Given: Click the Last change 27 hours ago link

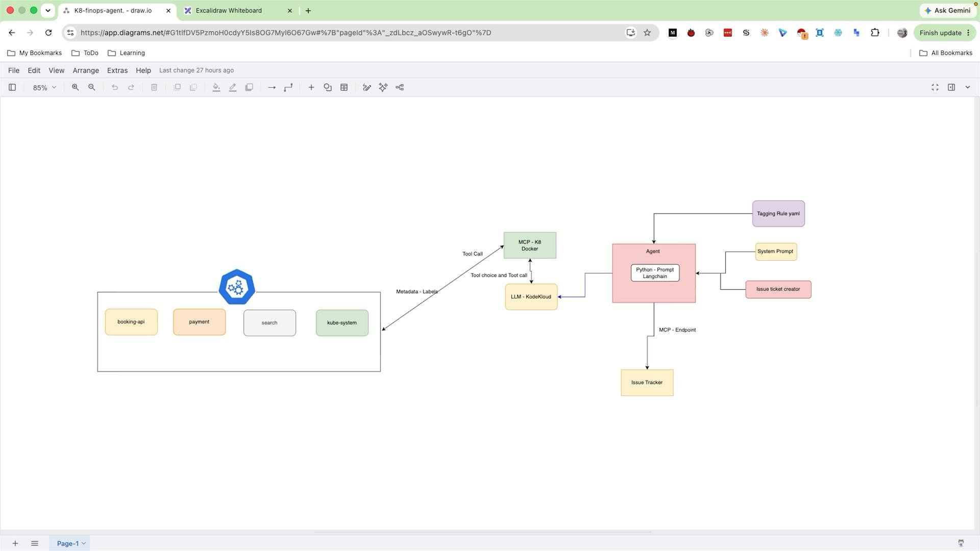Looking at the screenshot, I should pyautogui.click(x=197, y=70).
